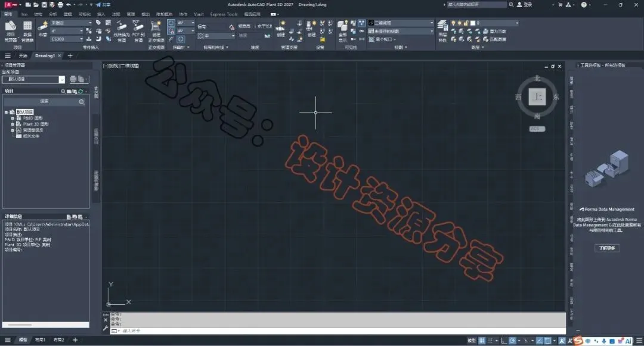Open the Express Tools ribbon tab

(x=224, y=14)
